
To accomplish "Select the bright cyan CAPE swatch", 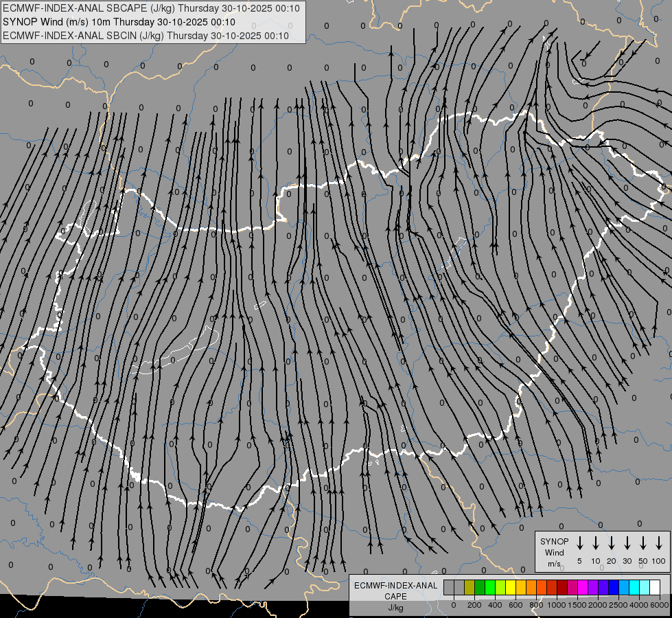I will click(634, 587).
